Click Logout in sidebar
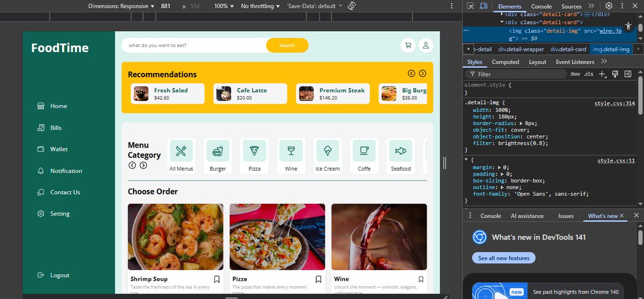644x299 pixels. [53, 275]
